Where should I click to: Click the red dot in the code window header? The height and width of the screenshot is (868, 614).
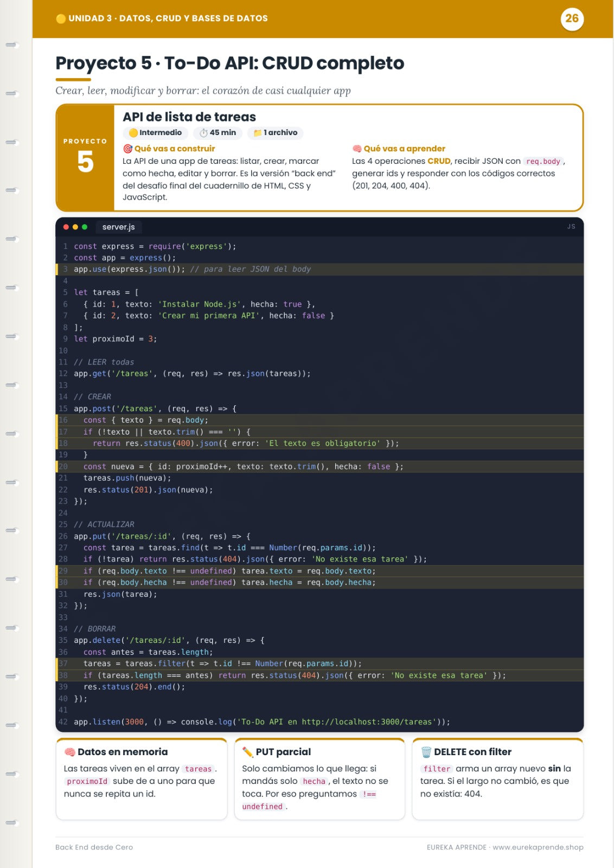pyautogui.click(x=66, y=227)
